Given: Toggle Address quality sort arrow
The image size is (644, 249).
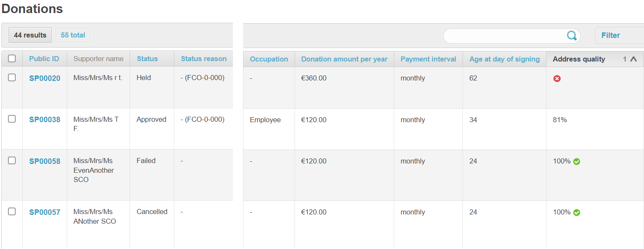Looking at the screenshot, I should 633,59.
